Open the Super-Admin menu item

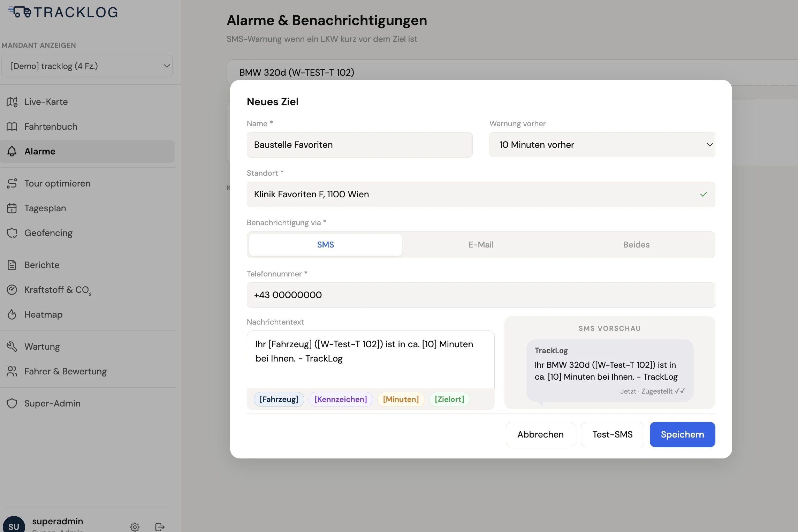click(87, 403)
